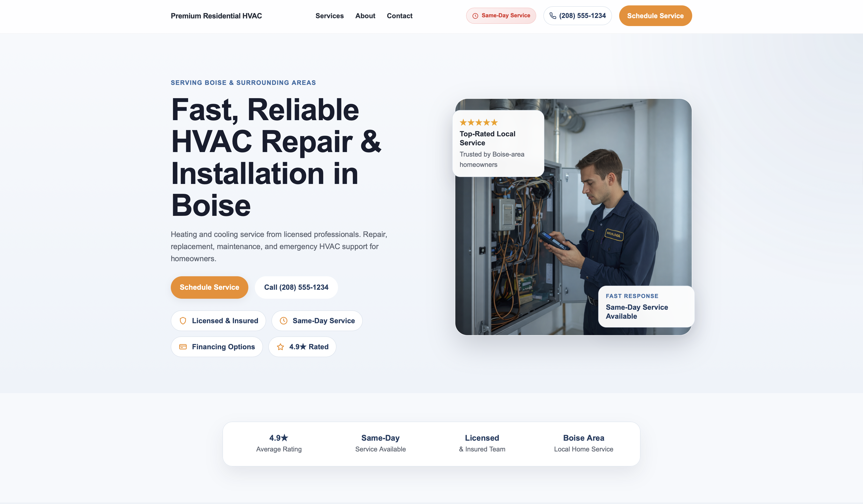
Task: Expand the Top-Rated Local Service card
Action: click(498, 143)
